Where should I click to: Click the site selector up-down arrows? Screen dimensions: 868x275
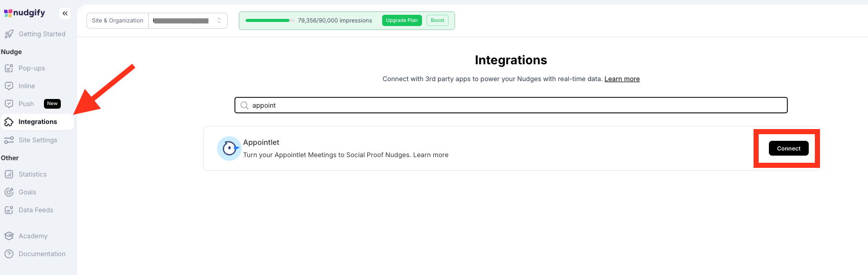(219, 21)
